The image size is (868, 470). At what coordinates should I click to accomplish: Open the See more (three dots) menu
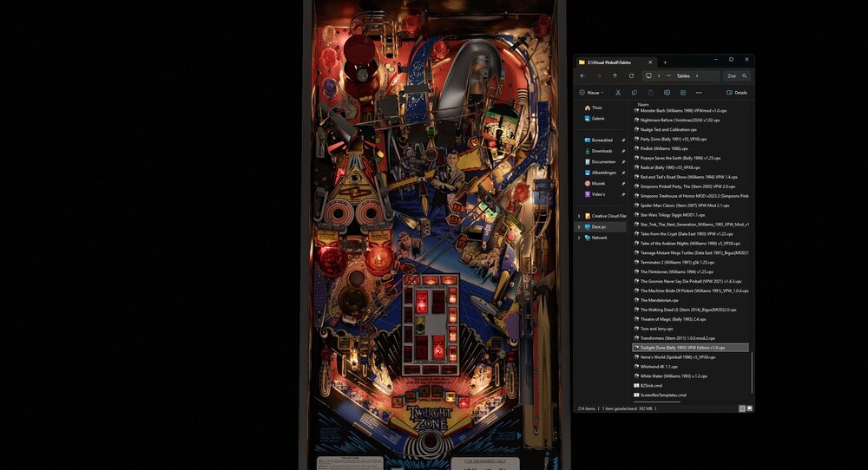click(x=699, y=92)
